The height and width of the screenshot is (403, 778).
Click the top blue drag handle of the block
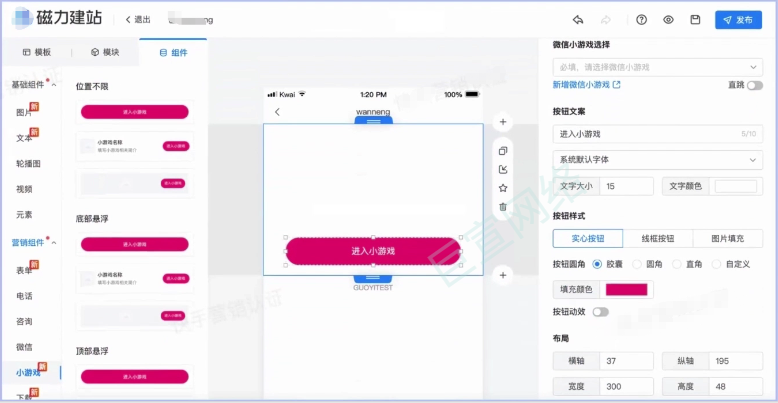click(373, 120)
